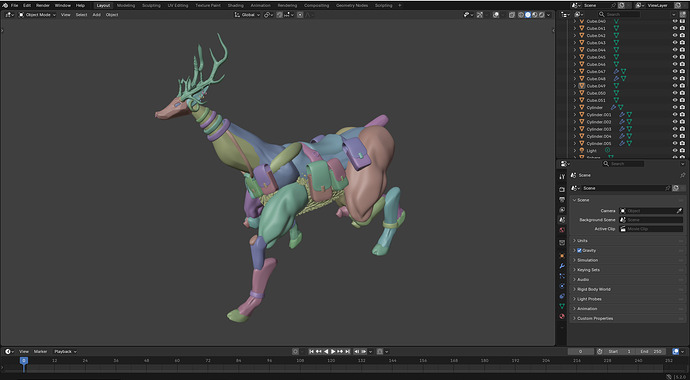This screenshot has height=380, width=690.
Task: Click the eyedropper beside the Camera field
Action: pyautogui.click(x=679, y=211)
